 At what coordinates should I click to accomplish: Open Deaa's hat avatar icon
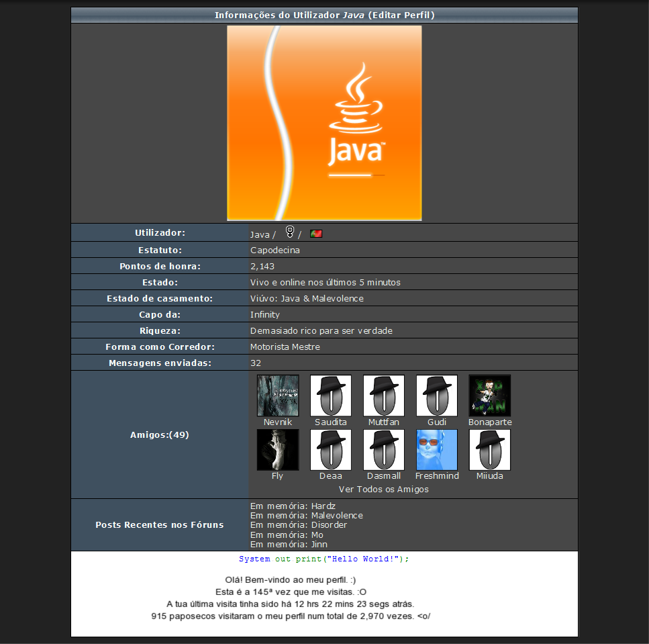click(x=331, y=449)
